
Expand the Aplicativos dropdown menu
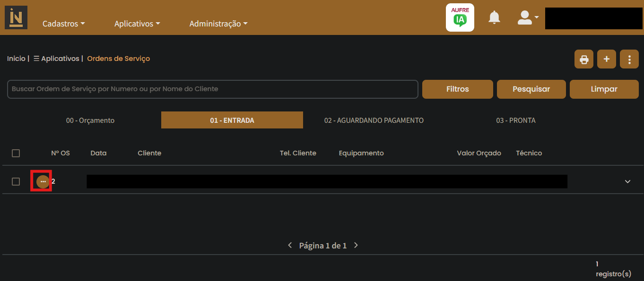137,24
